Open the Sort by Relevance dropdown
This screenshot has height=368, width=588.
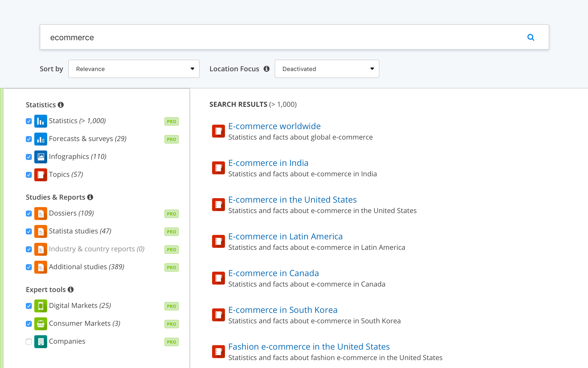coord(134,69)
